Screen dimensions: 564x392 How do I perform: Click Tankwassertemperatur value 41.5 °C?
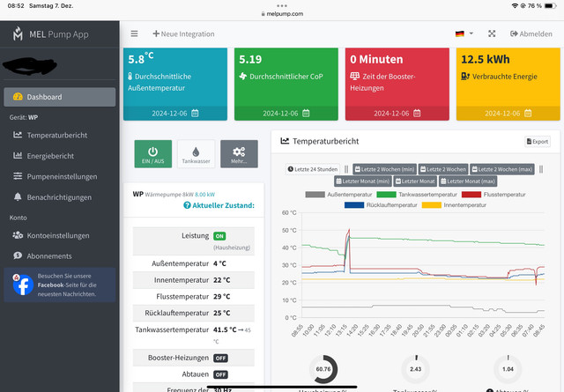[225, 329]
